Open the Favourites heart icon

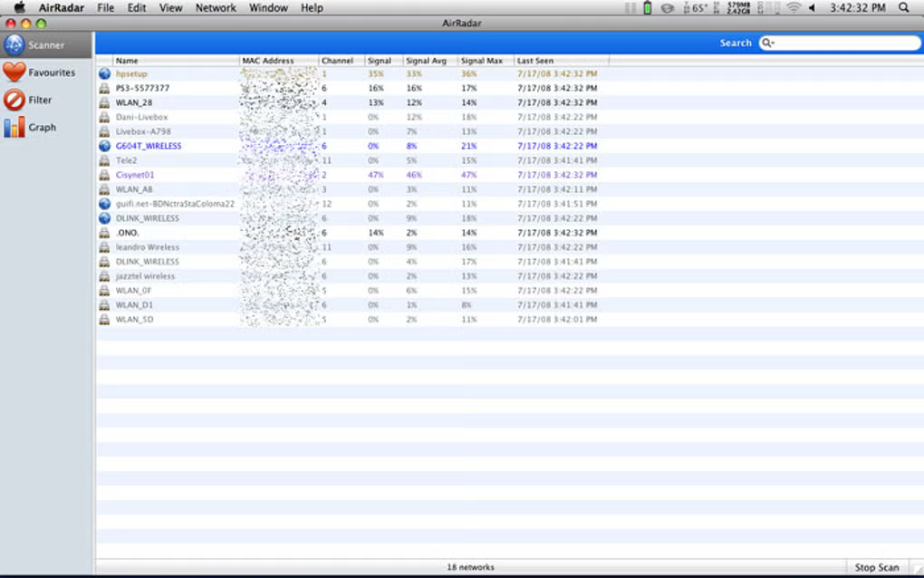point(14,72)
